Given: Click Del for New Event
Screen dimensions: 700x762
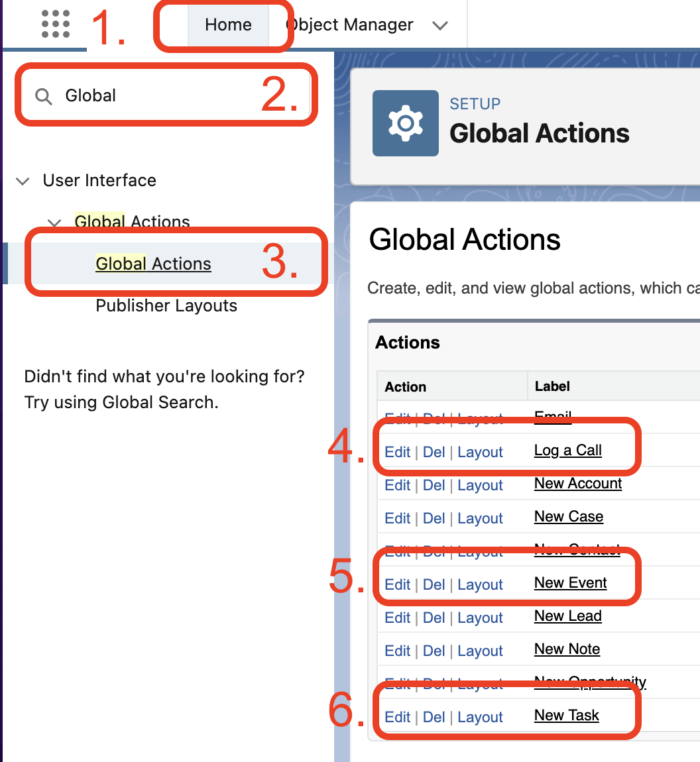Looking at the screenshot, I should (x=434, y=584).
